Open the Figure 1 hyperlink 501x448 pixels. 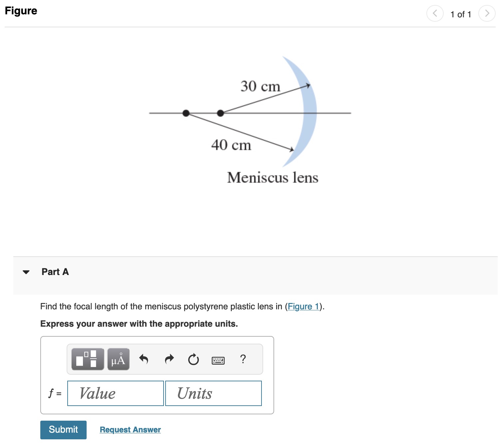(303, 306)
